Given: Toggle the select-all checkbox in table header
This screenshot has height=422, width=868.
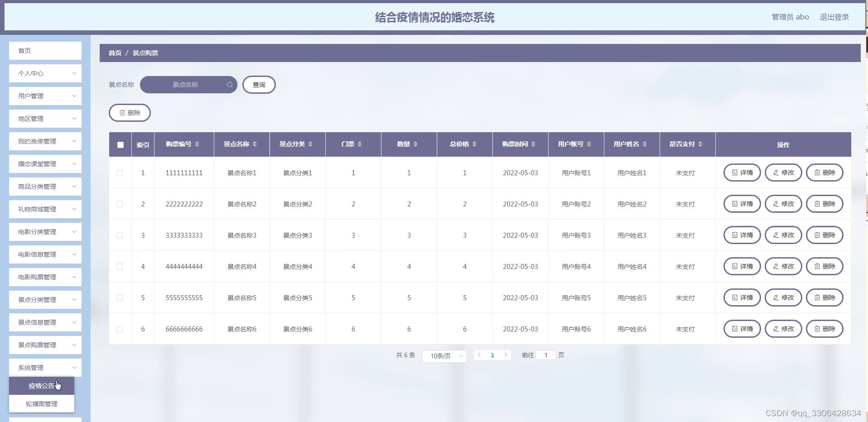Looking at the screenshot, I should pyautogui.click(x=120, y=145).
